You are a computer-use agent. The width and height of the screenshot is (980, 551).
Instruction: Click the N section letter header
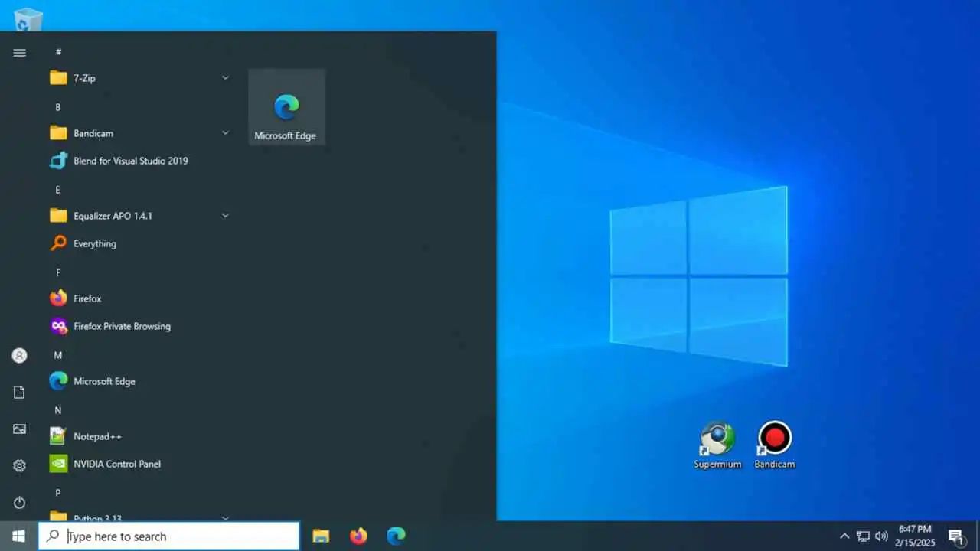[x=58, y=410]
